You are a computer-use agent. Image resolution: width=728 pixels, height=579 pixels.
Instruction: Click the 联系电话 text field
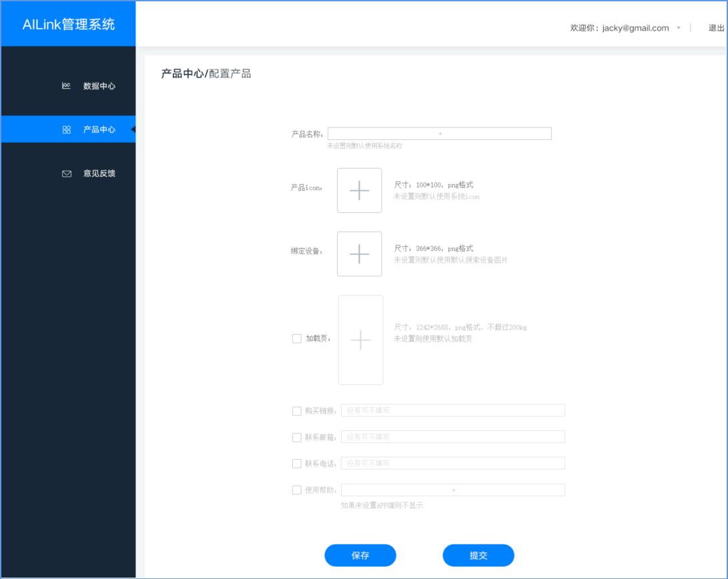[x=453, y=464]
